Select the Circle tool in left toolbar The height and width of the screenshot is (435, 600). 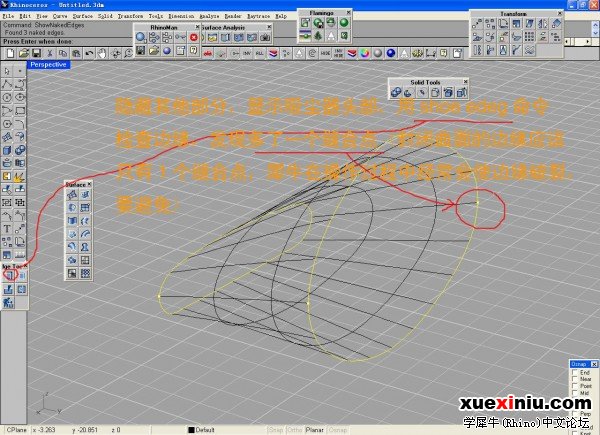click(7, 97)
